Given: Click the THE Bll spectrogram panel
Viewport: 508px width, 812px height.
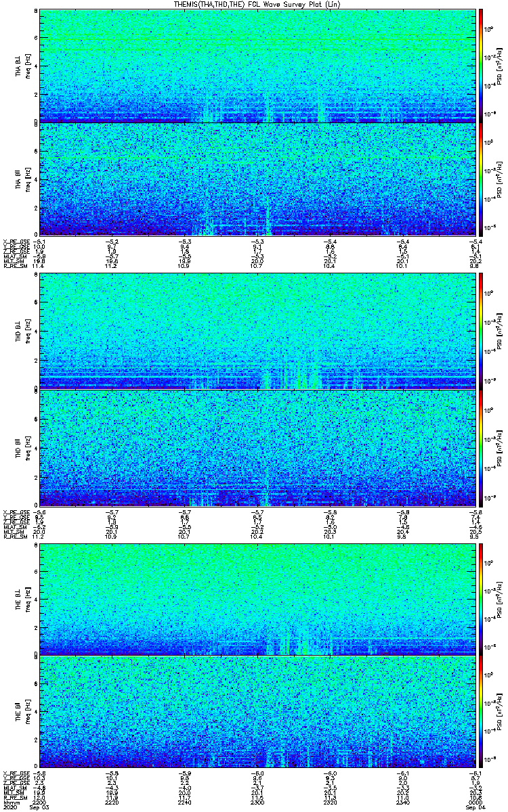Looking at the screenshot, I should (x=258, y=712).
